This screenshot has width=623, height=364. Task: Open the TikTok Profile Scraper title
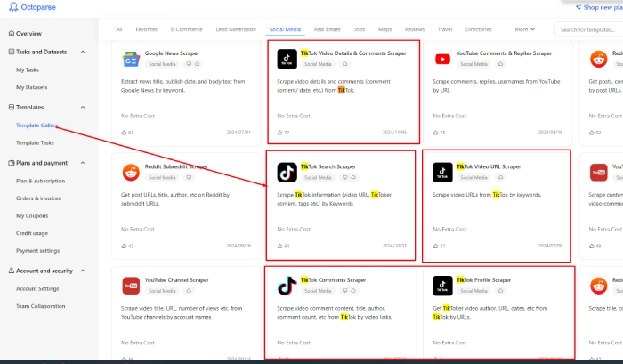tap(483, 279)
